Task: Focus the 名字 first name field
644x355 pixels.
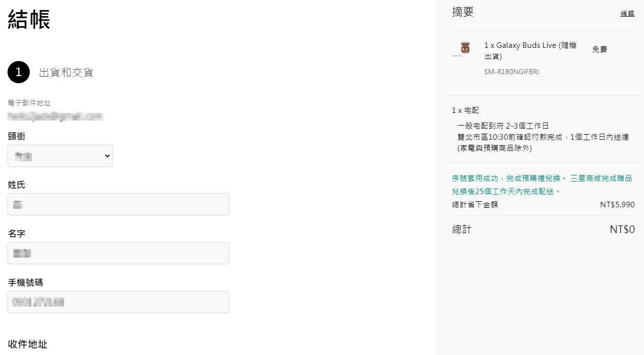Action: tap(119, 253)
